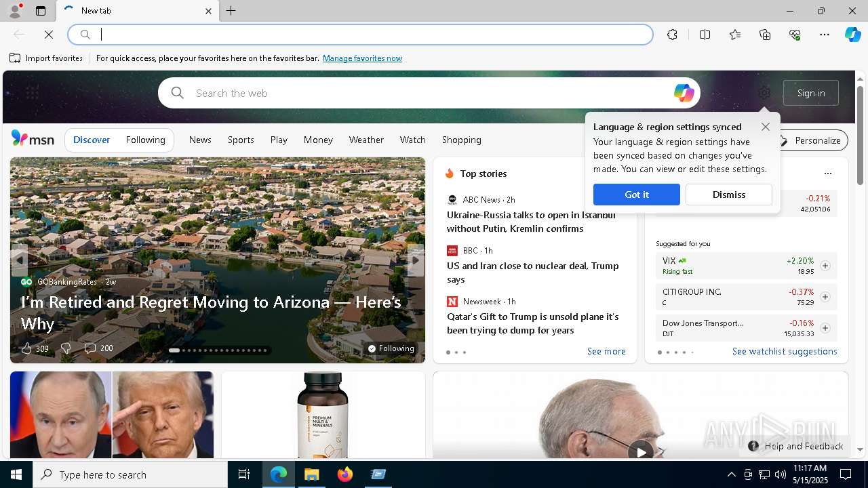The image size is (868, 488).
Task: Switch to Following tab
Action: coord(146,140)
